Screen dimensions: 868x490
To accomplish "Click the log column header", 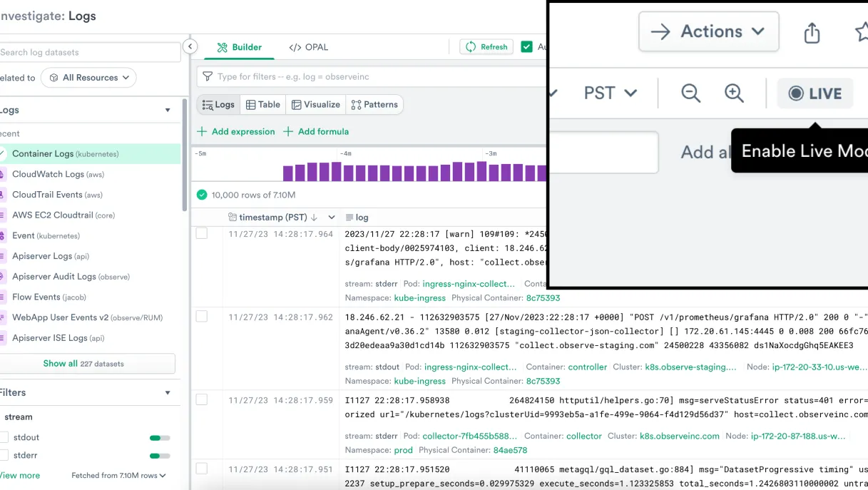I will pos(357,218).
